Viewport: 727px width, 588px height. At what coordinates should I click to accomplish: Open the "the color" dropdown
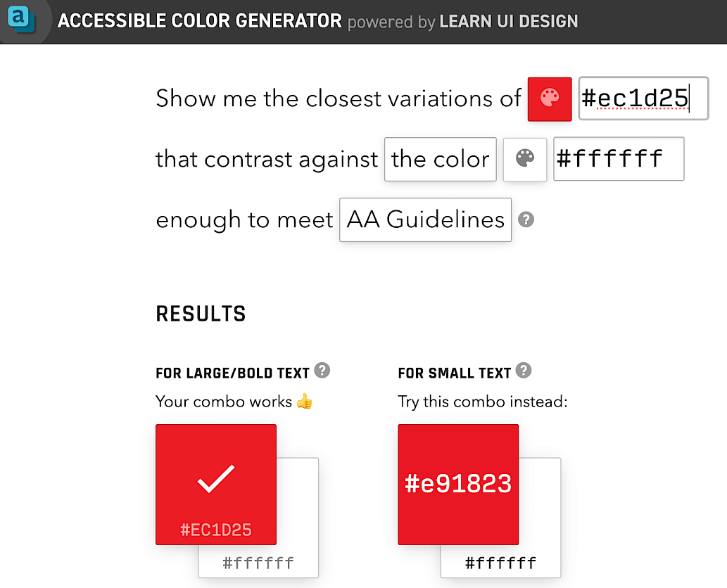click(x=441, y=159)
